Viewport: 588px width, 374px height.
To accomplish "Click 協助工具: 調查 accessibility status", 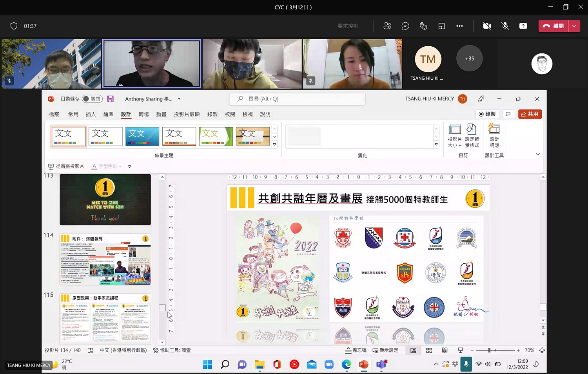I will click(172, 350).
